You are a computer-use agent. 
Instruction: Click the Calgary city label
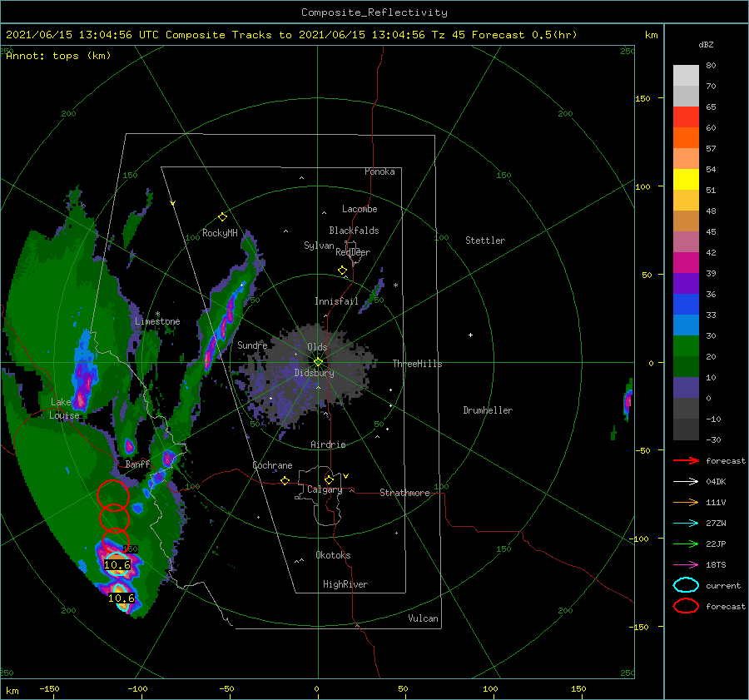(325, 489)
